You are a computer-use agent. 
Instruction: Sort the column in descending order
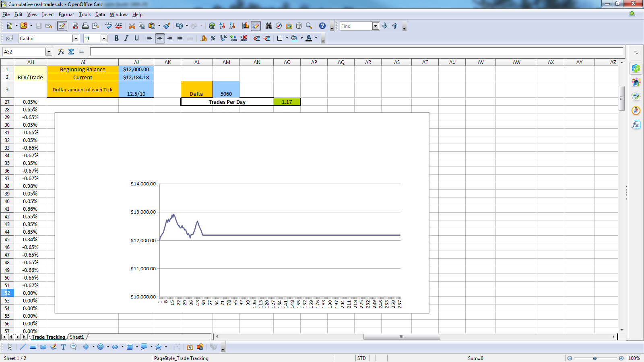tap(232, 26)
